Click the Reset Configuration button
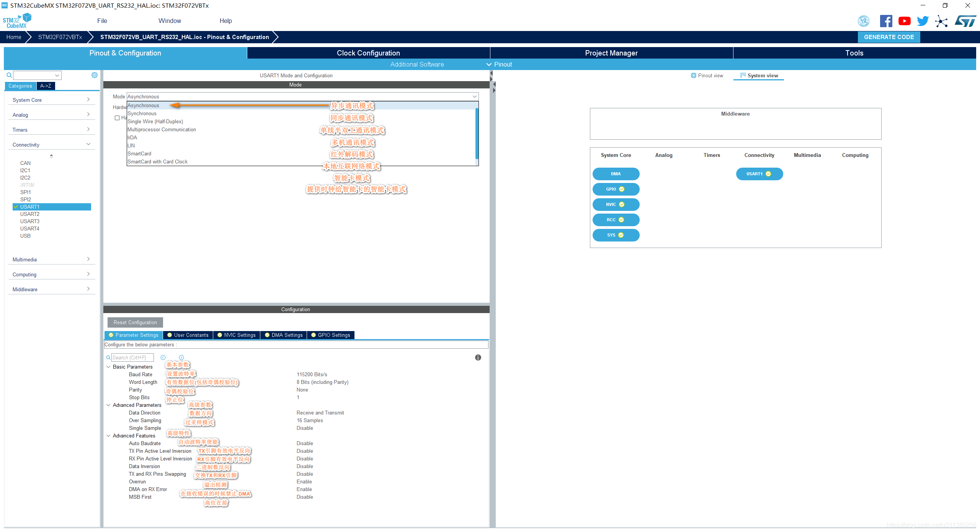 135,322
